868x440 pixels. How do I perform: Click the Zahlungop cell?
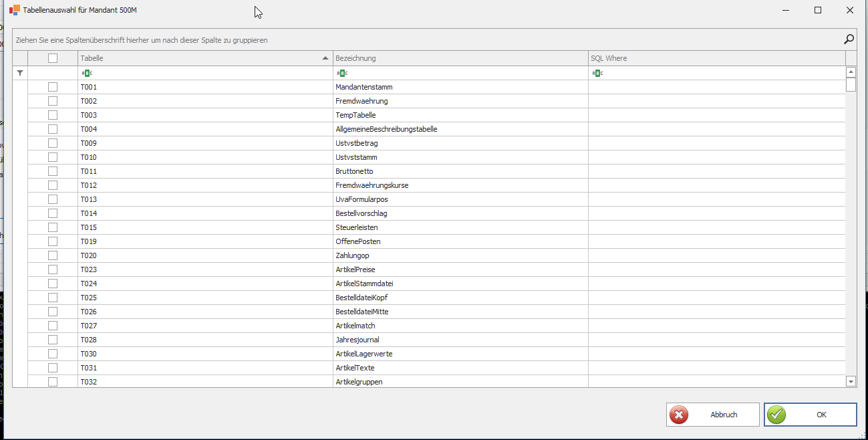point(460,255)
